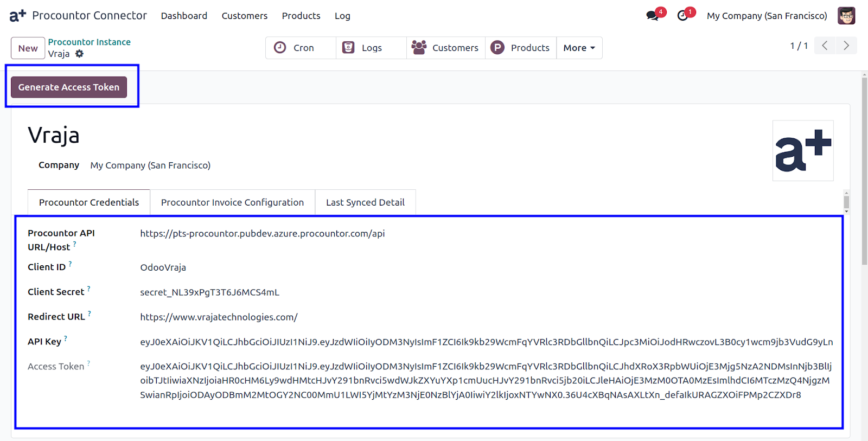Screen dimensions: 868x441
Task: Click the Procountor a+ app logo
Action: [17, 16]
